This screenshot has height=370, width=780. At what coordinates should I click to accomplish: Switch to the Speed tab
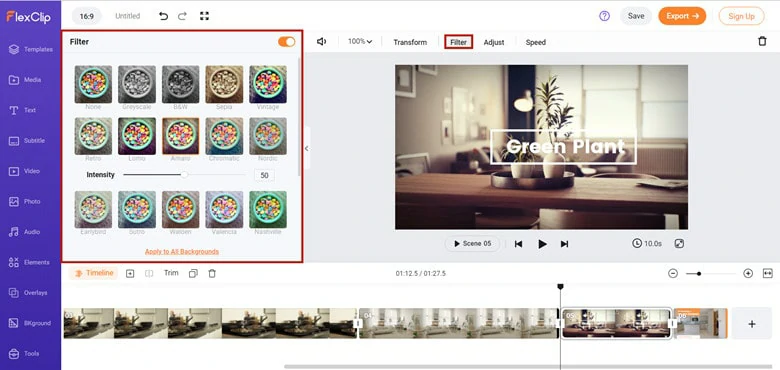[x=536, y=42]
